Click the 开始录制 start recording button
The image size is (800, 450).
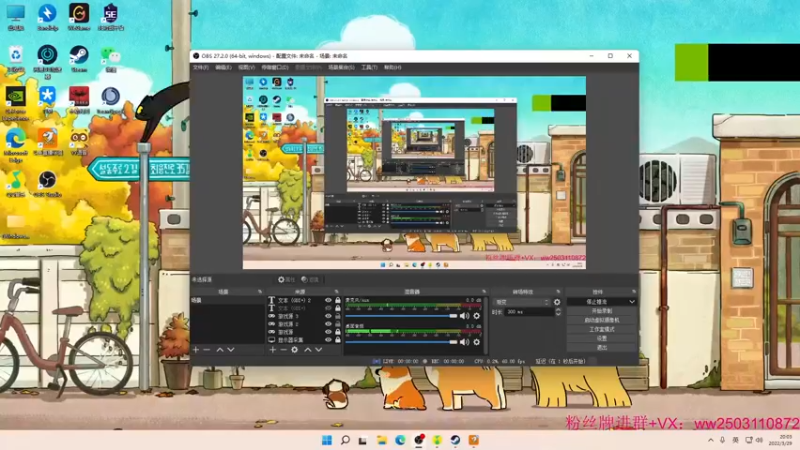(x=602, y=311)
